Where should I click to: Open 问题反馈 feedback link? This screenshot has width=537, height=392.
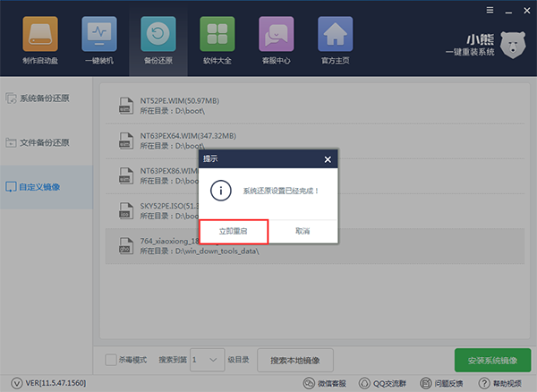[x=441, y=383]
